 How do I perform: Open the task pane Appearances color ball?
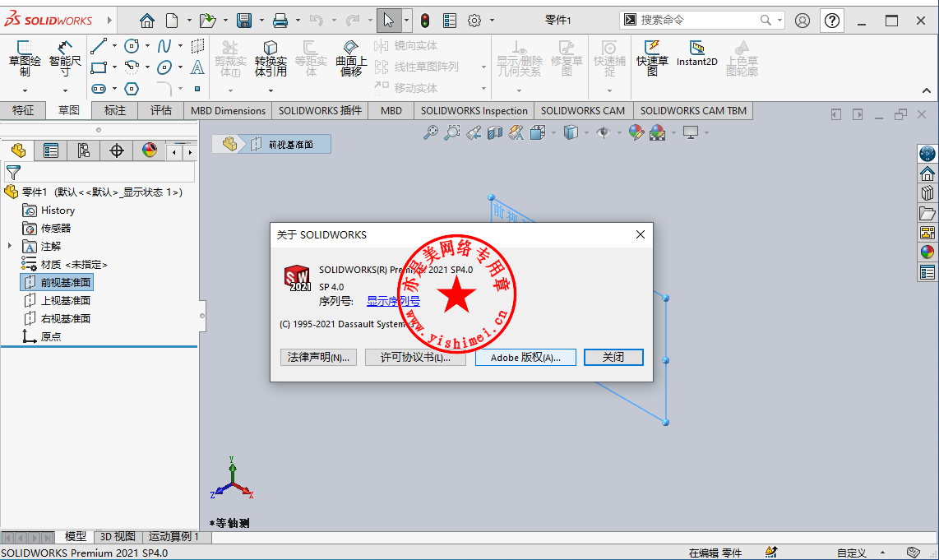point(927,252)
